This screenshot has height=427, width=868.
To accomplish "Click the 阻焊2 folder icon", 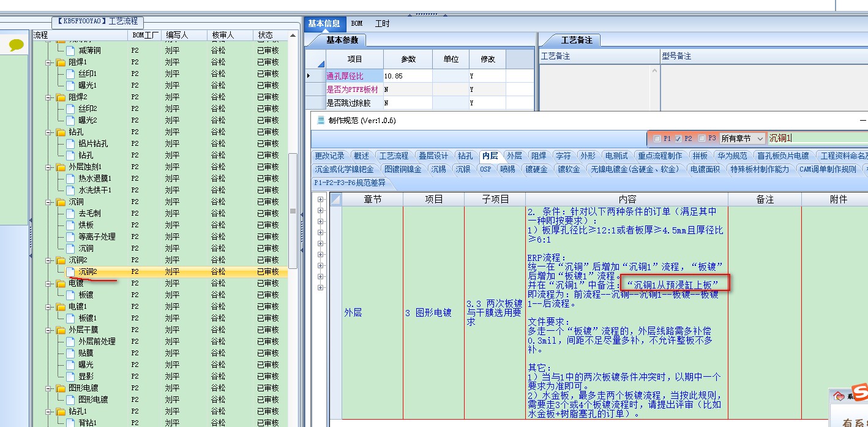I will (61, 97).
